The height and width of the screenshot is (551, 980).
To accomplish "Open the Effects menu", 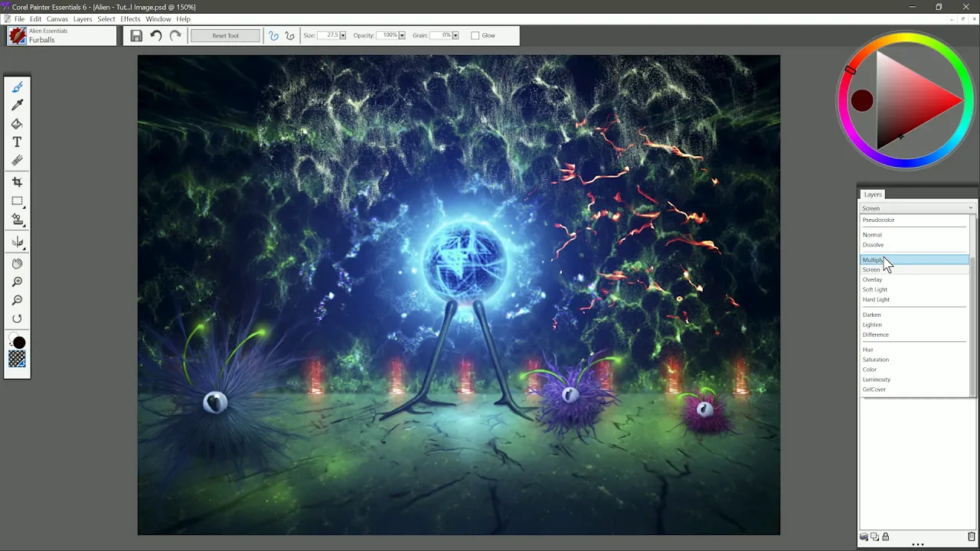I will click(x=130, y=19).
